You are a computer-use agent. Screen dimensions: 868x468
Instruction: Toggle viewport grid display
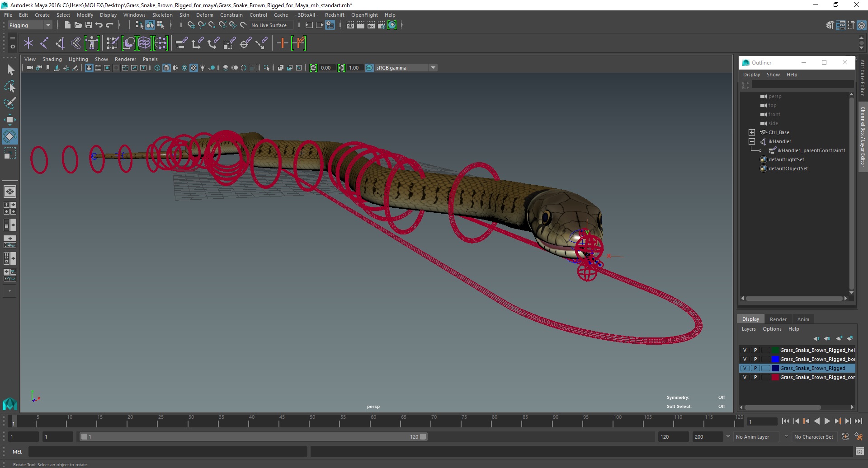(89, 68)
